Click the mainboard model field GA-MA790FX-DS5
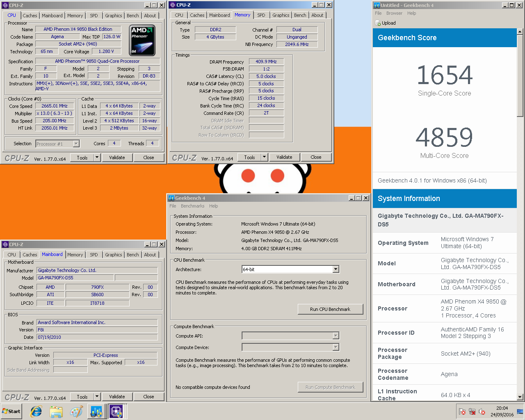This screenshot has width=525, height=420. (x=75, y=278)
